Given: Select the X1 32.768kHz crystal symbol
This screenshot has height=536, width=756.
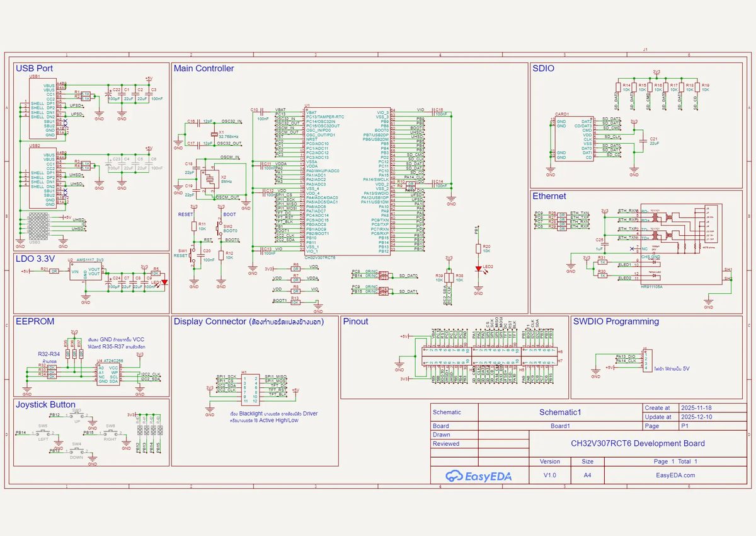Looking at the screenshot, I should click(213, 134).
